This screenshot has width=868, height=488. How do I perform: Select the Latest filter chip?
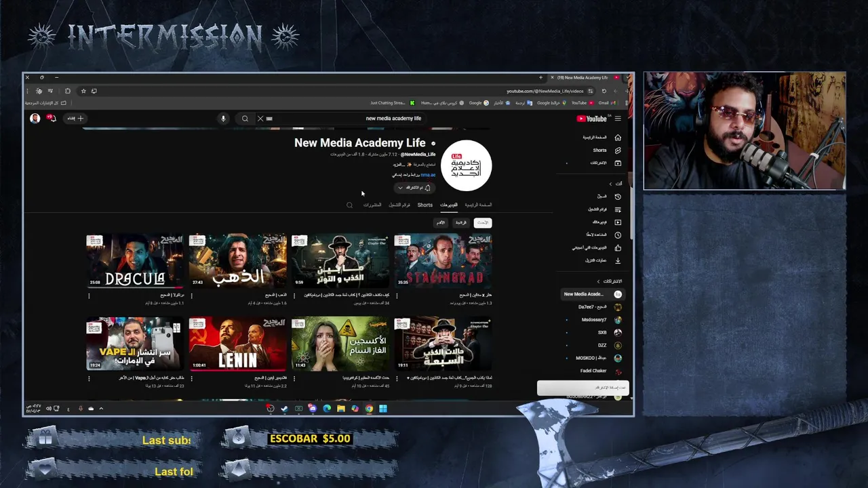[482, 222]
